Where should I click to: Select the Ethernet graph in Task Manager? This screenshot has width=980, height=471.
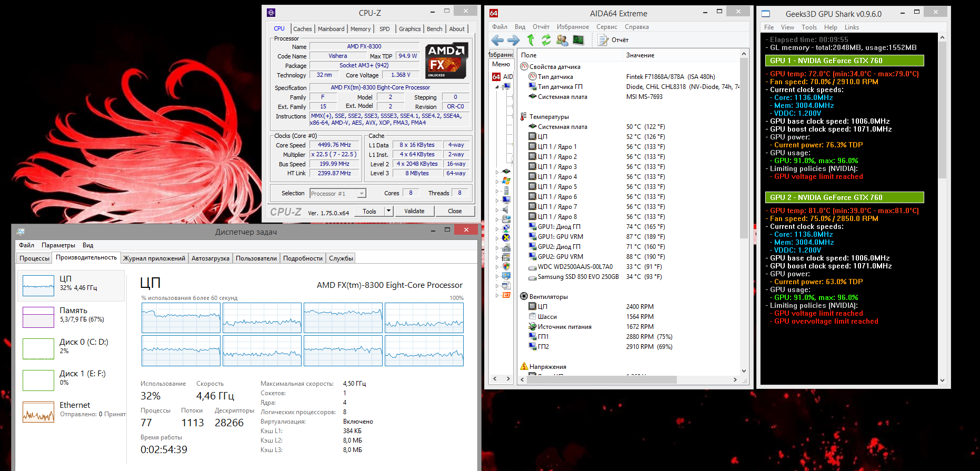[38, 412]
